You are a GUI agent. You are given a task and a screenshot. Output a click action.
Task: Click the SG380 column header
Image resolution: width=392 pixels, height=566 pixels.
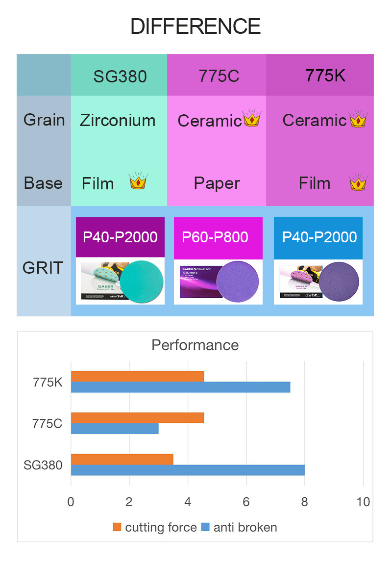coord(119,75)
